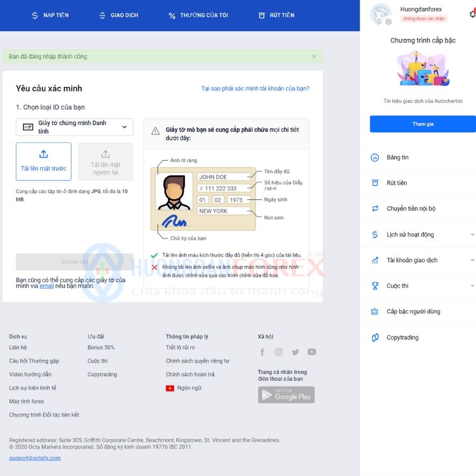This screenshot has width=476, height=476.
Task: Click the Copytrading sidebar icon
Action: click(x=375, y=337)
